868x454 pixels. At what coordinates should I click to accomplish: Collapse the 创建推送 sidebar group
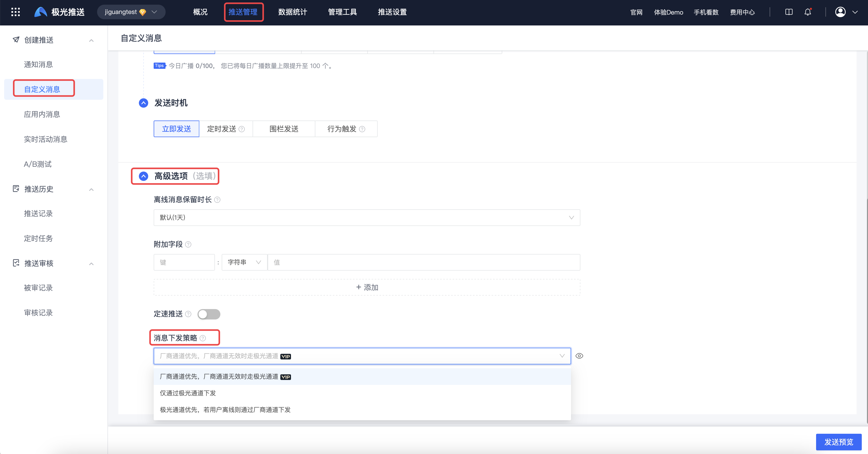click(91, 41)
